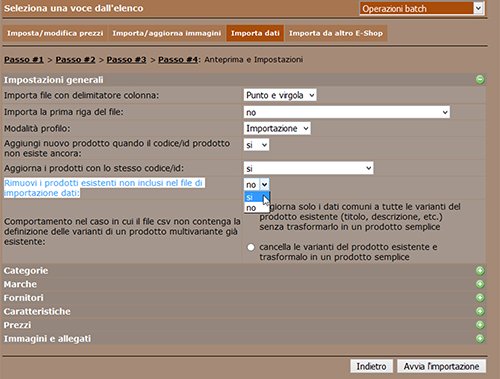Click highlighted Rimuovi i prodotti esistenti label
This screenshot has height=379, width=500.
(104, 188)
